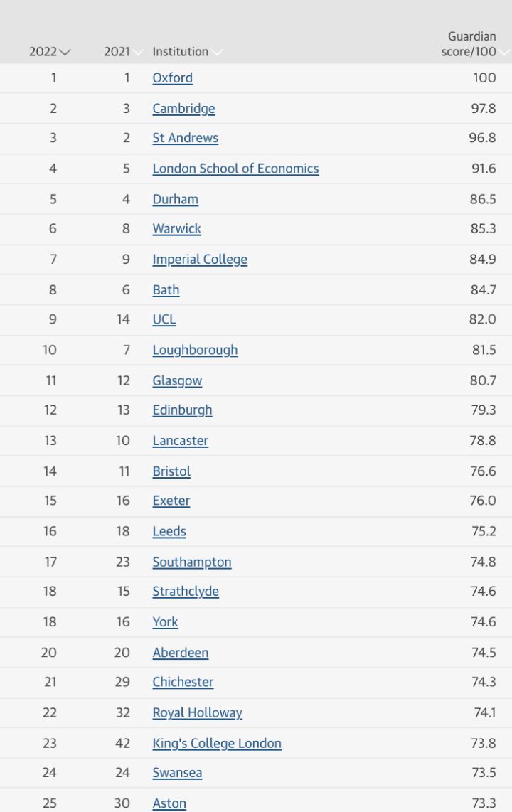Open the King's College London page
The height and width of the screenshot is (812, 512).
(x=217, y=743)
